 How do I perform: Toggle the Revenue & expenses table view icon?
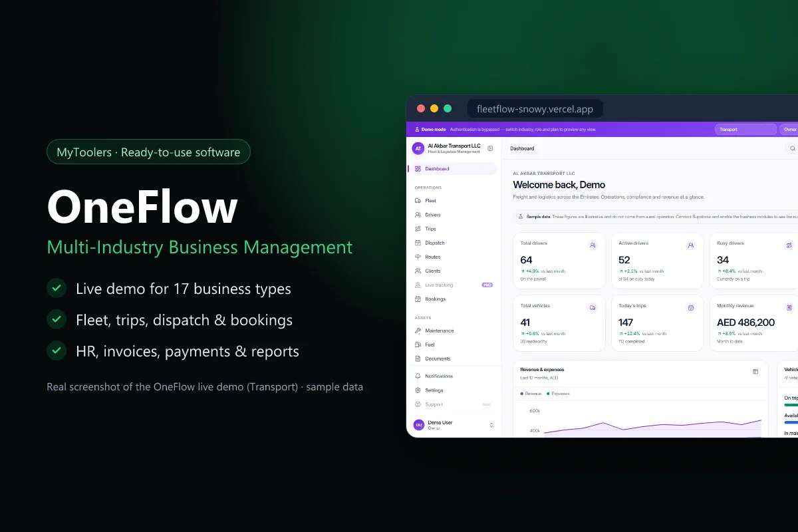click(755, 372)
